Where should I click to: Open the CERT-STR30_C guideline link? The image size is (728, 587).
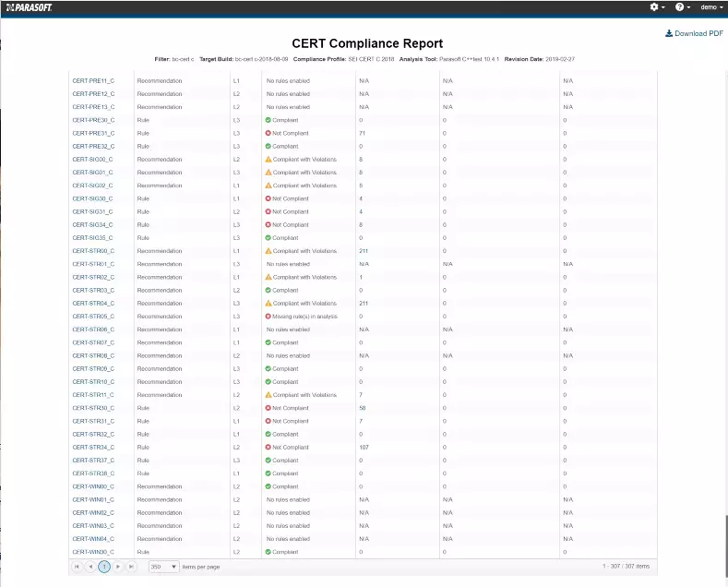(93, 408)
